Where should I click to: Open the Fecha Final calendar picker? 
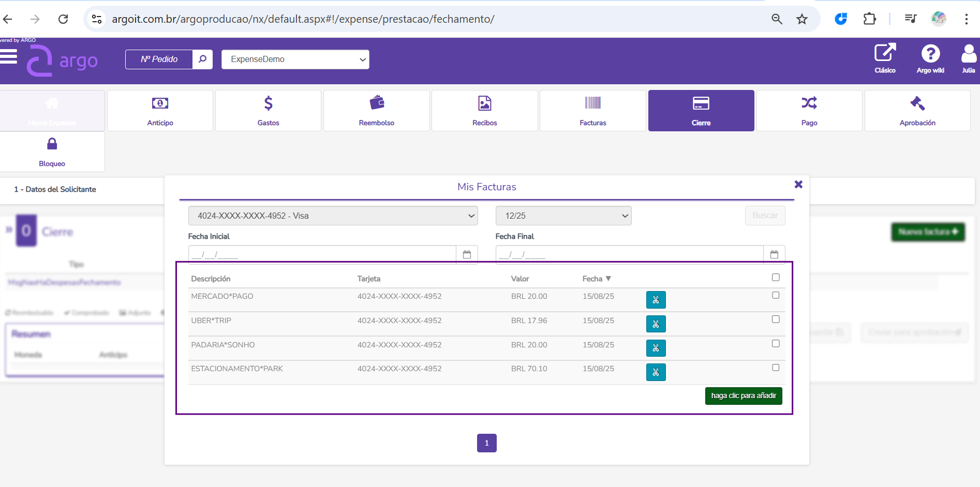774,254
